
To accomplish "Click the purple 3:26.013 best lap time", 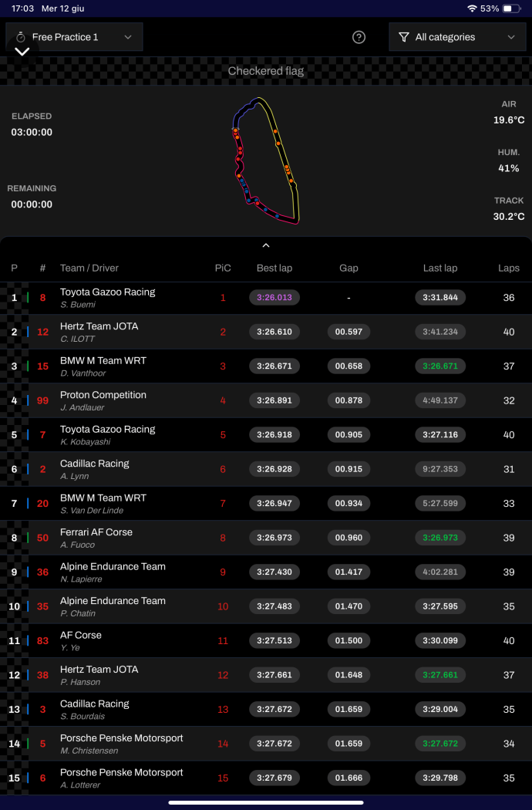I will pyautogui.click(x=274, y=298).
